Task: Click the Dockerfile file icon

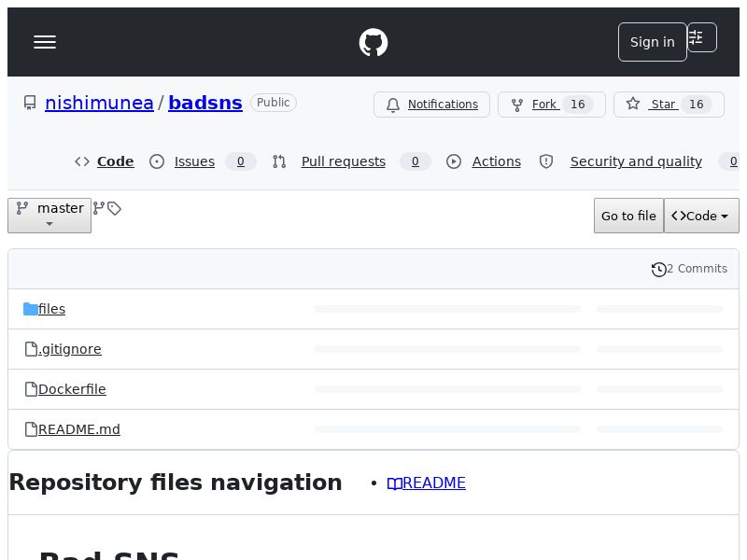Action: 31,389
